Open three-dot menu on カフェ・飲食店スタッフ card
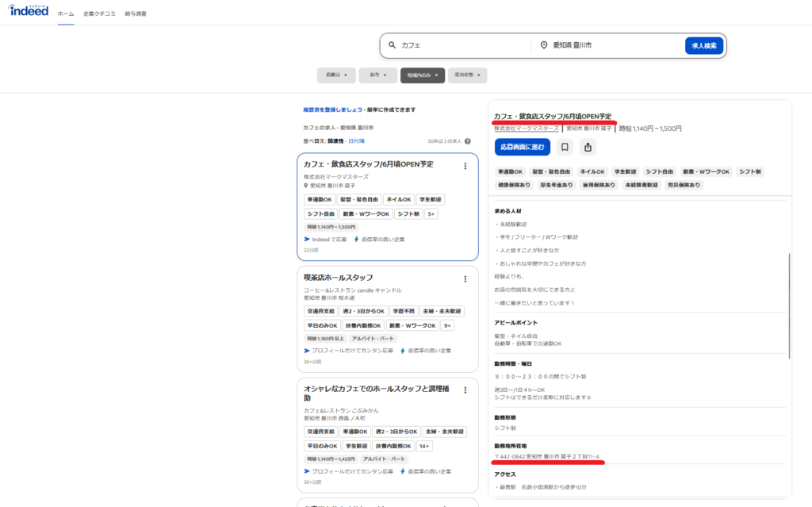Screen dimensions: 812x507 (x=465, y=166)
